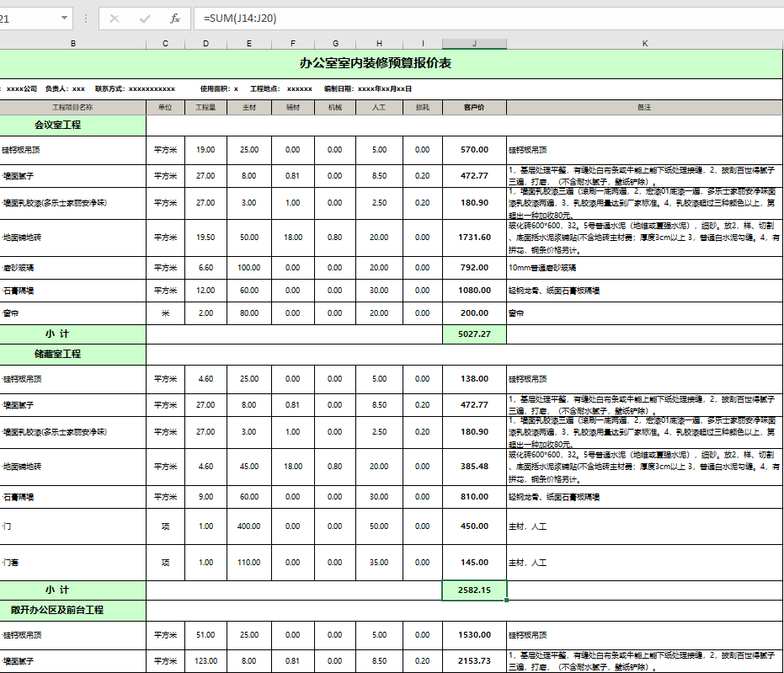The image size is (784, 673).
Task: Select column K header
Action: coord(645,44)
